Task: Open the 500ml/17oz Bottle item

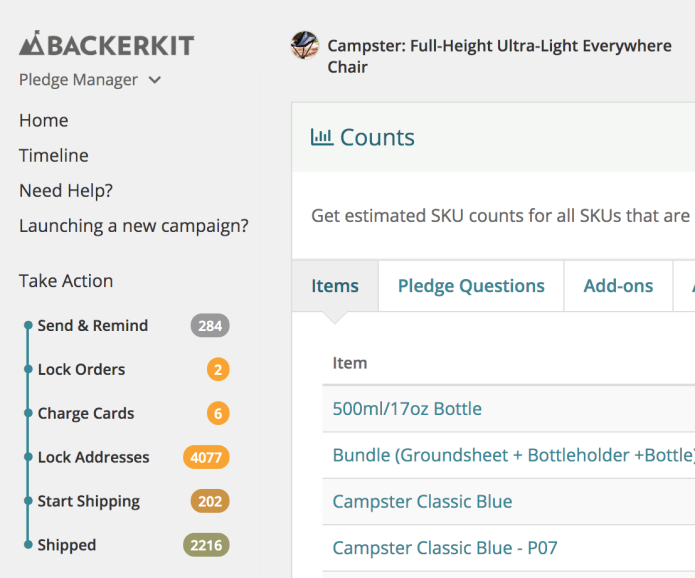Action: click(407, 409)
